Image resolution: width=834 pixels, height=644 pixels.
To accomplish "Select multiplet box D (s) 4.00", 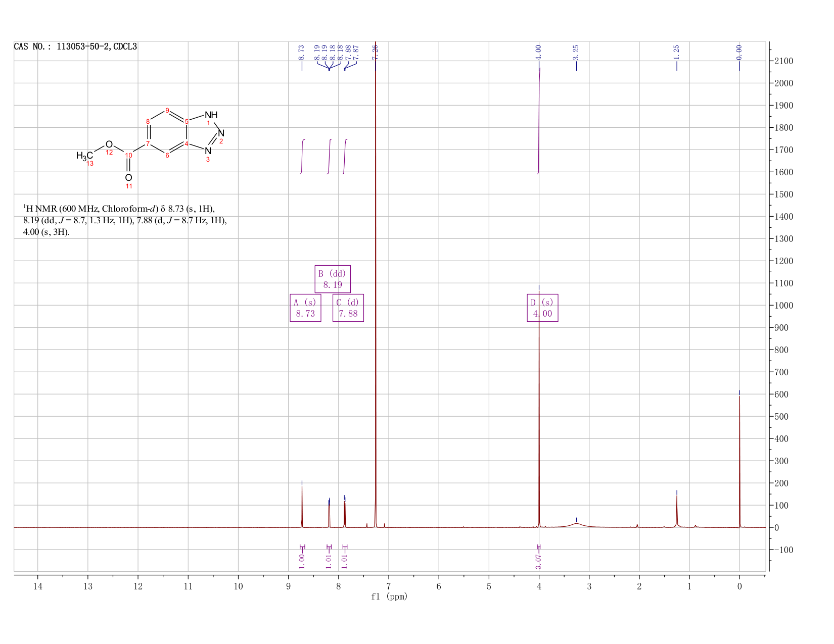I will pyautogui.click(x=542, y=308).
